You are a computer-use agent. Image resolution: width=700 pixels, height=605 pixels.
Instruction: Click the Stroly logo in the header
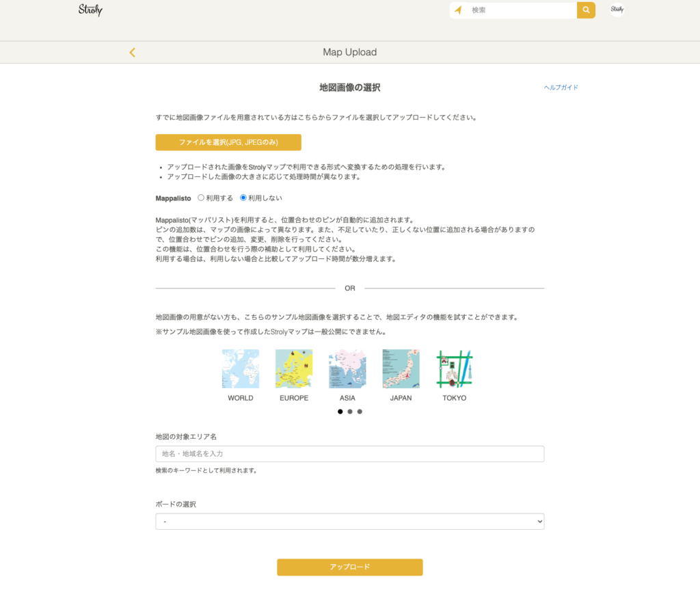coord(90,10)
